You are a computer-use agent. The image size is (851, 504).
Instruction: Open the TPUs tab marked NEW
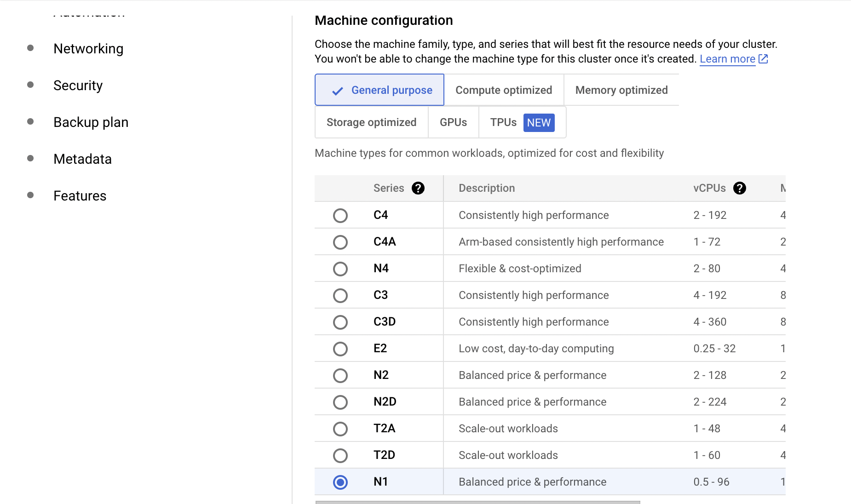coord(522,122)
